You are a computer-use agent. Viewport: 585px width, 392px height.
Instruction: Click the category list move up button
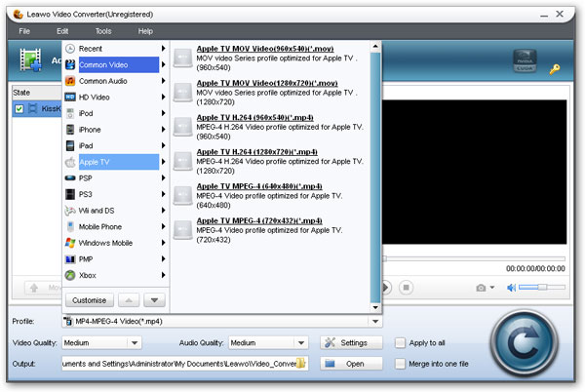click(x=129, y=300)
